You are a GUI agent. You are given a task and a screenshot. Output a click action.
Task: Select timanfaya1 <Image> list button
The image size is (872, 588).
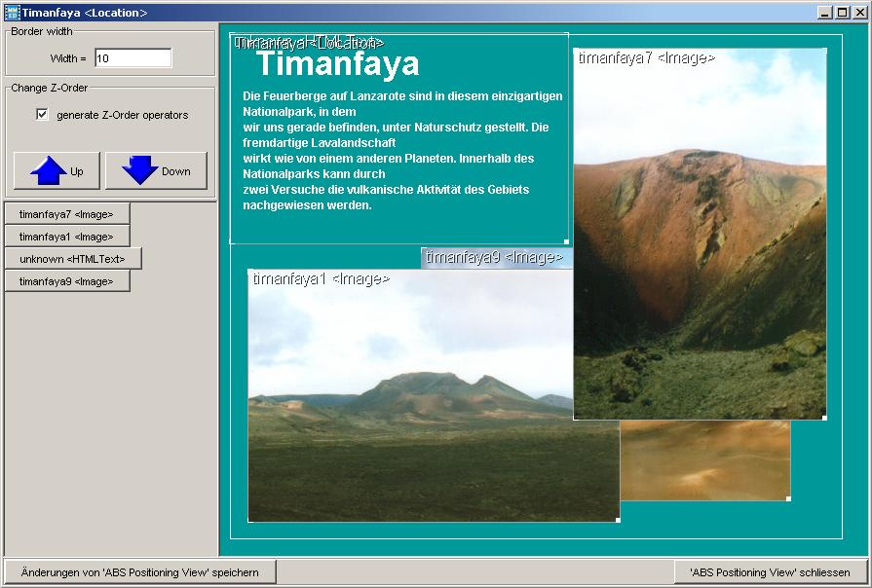pyautogui.click(x=67, y=237)
